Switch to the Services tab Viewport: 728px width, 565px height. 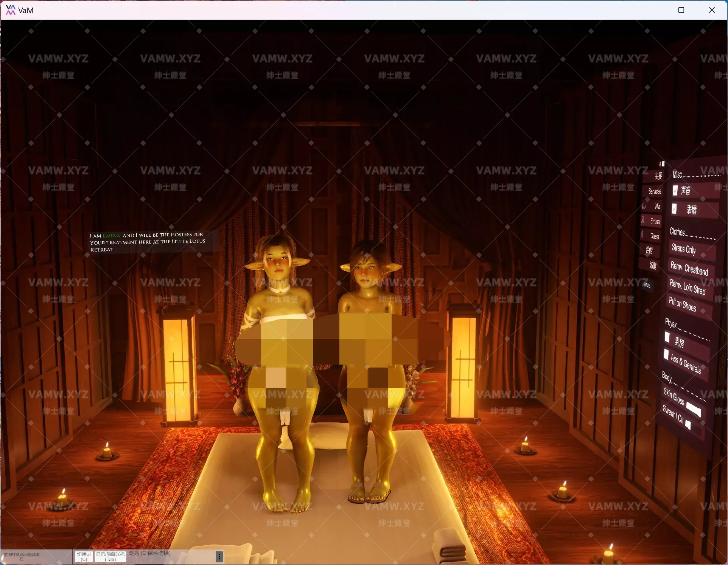point(655,192)
